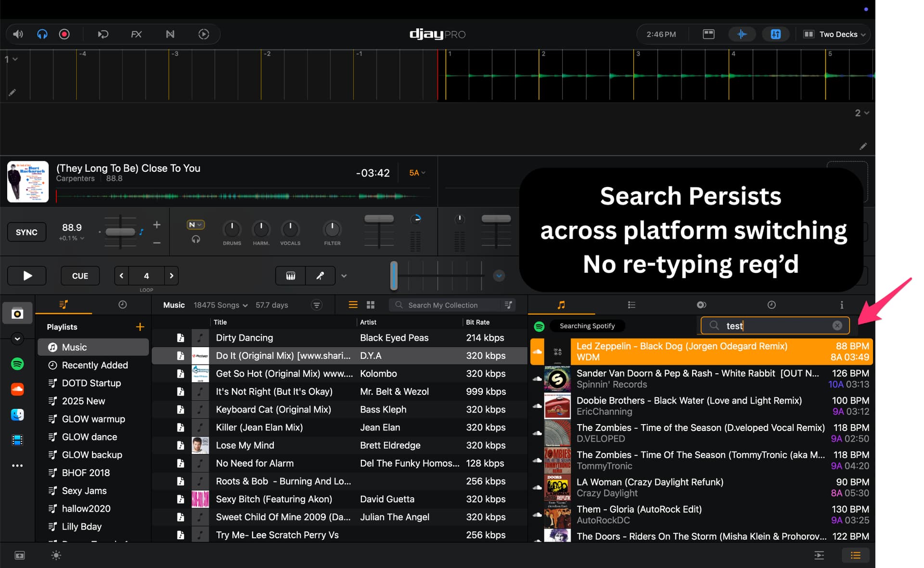Open the 18475 Songs dropdown
The height and width of the screenshot is (568, 924).
pos(220,305)
